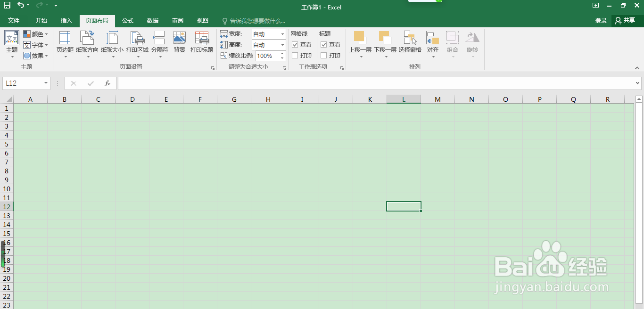Switch to Formulas (公式) tab
Image resolution: width=644 pixels, height=309 pixels.
pos(128,21)
